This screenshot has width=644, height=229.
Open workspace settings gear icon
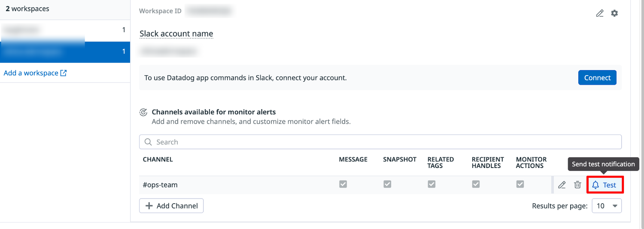[614, 13]
